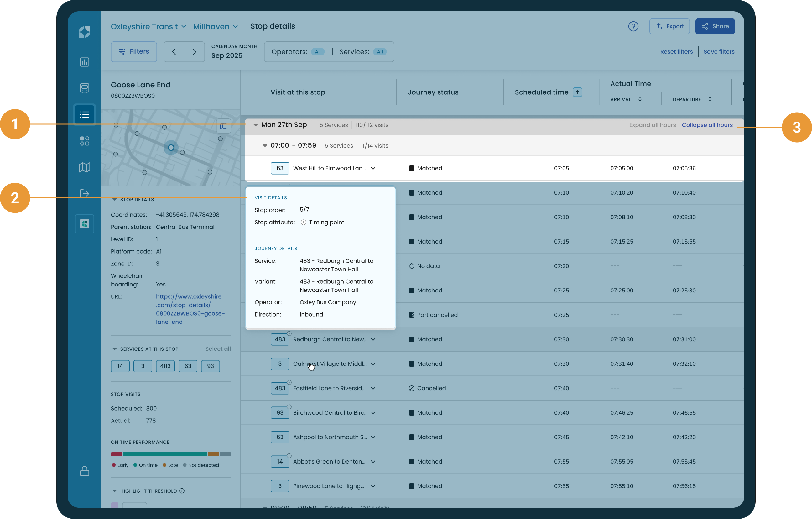Click the highlight threshold info icon
Viewport: 812px width, 519px height.
182,491
